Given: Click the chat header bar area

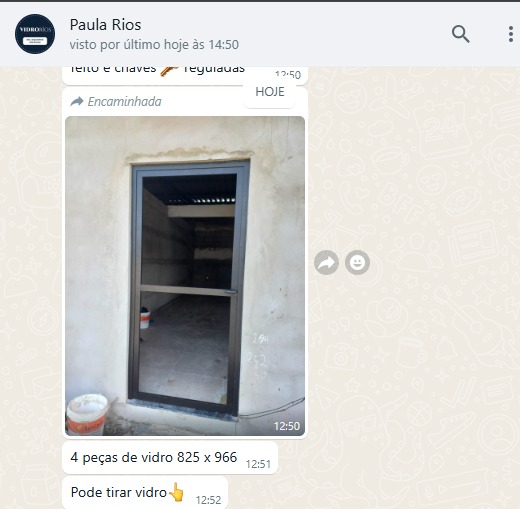Looking at the screenshot, I should click(x=260, y=34).
